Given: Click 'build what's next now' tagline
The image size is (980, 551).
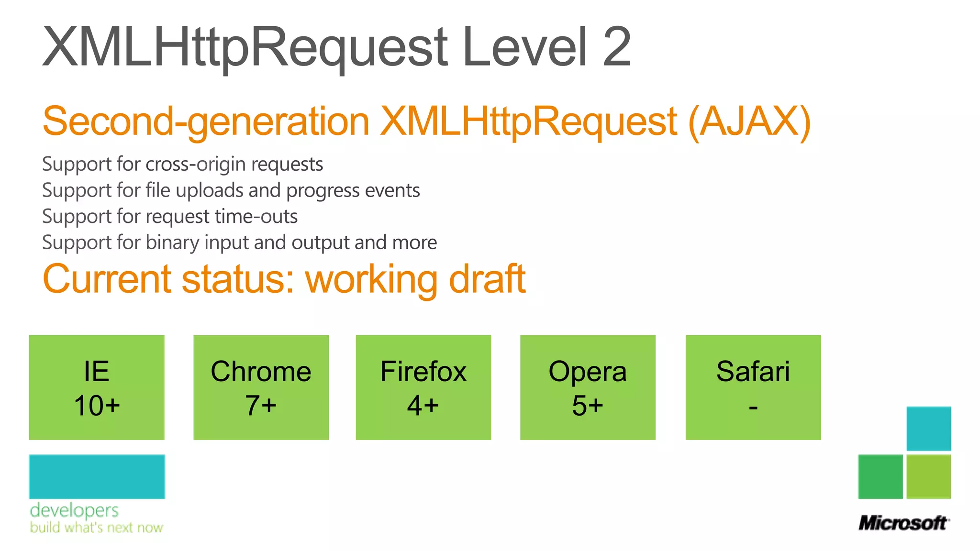Looking at the screenshot, I should [x=96, y=528].
